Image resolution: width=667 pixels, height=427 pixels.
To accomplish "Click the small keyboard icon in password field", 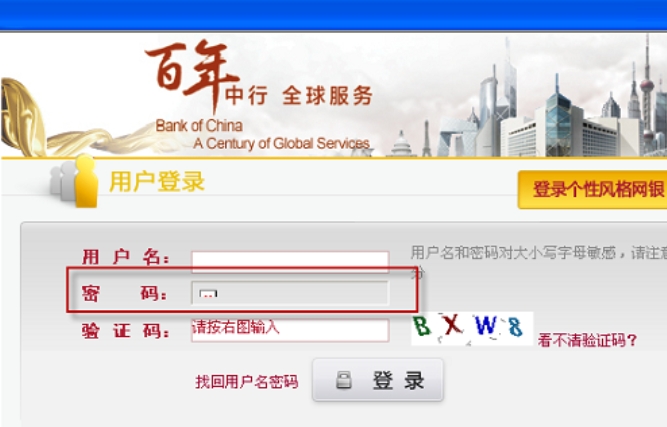I will click(x=208, y=294).
